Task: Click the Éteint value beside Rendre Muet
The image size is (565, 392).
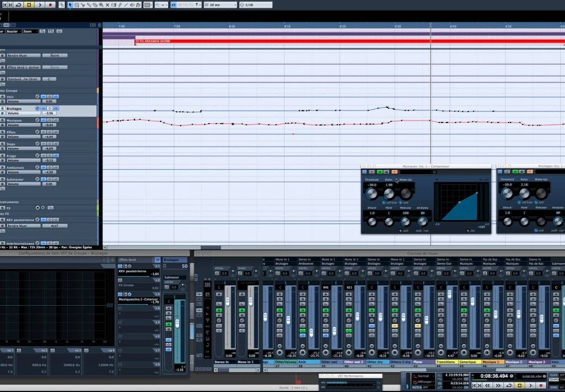Action: 55,56
